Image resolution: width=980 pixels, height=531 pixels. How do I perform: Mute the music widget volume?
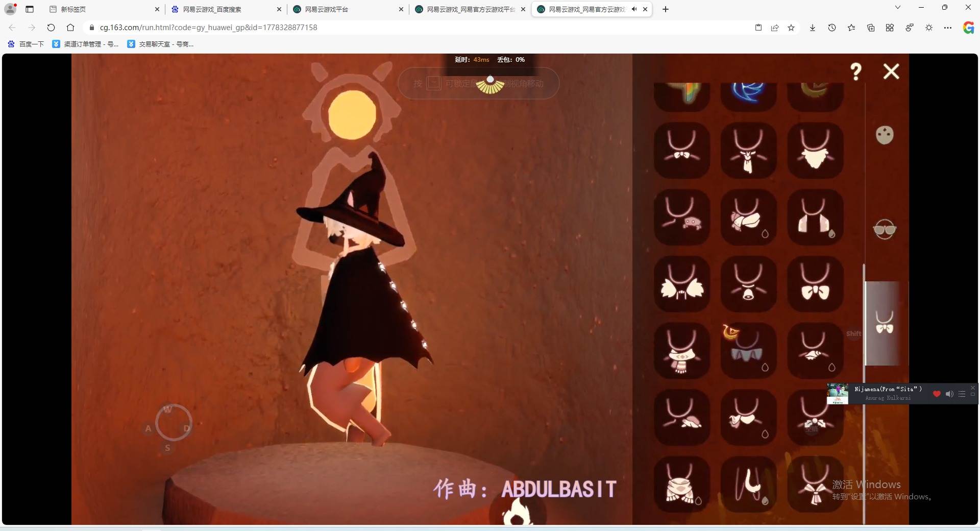[949, 394]
